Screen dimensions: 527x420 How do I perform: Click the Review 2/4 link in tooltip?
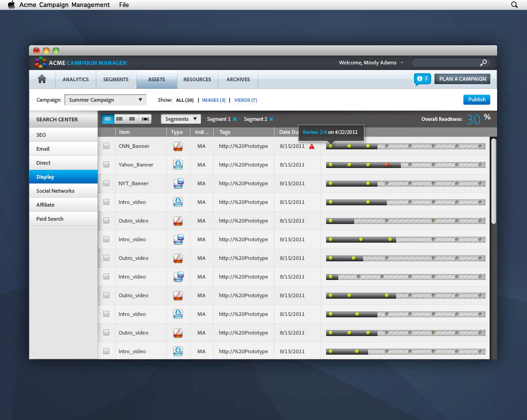click(x=314, y=132)
